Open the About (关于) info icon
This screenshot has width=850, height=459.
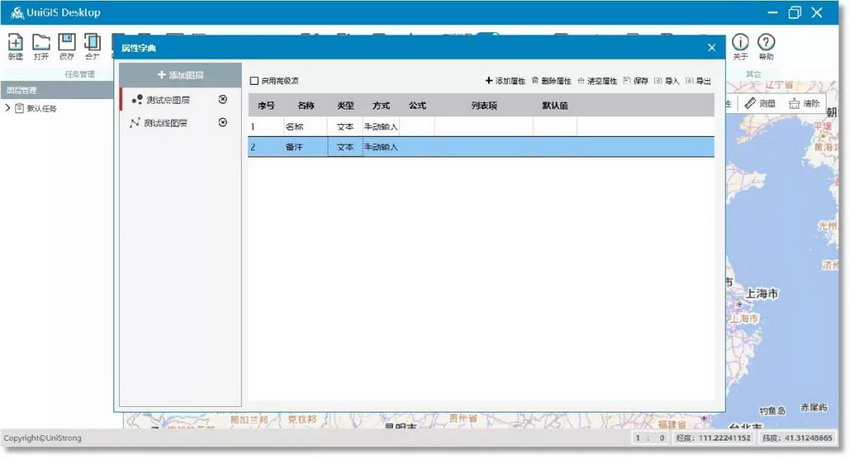740,42
